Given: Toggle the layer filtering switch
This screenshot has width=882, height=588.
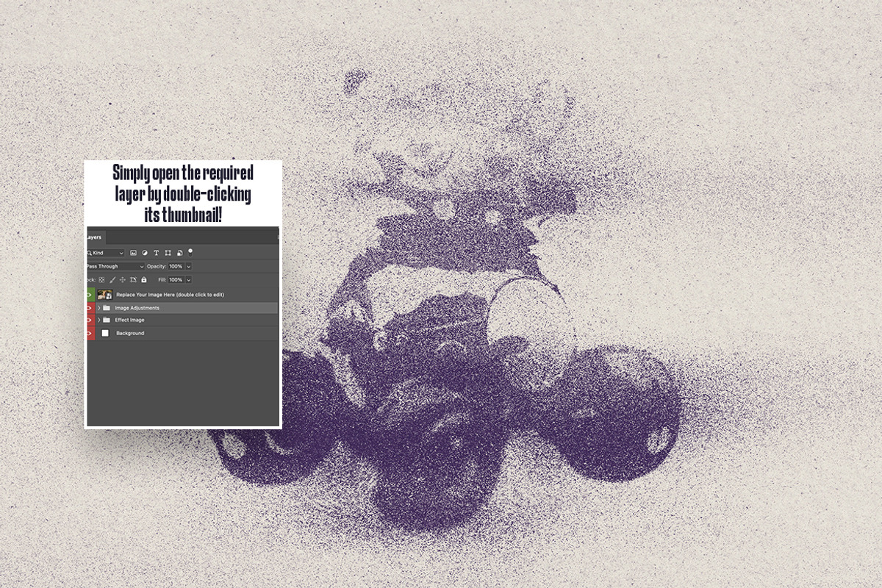Looking at the screenshot, I should click(x=190, y=252).
